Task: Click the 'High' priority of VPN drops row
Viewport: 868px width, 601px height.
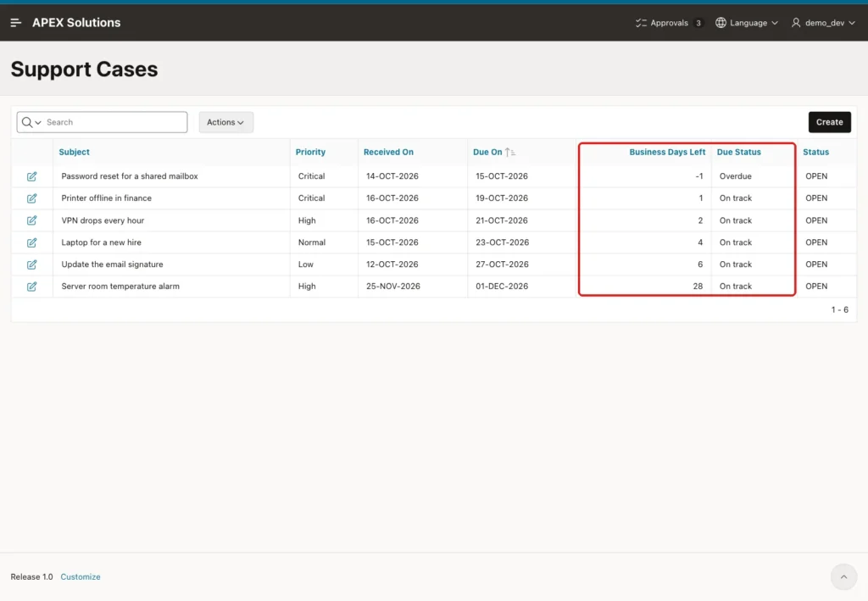Action: pos(307,220)
